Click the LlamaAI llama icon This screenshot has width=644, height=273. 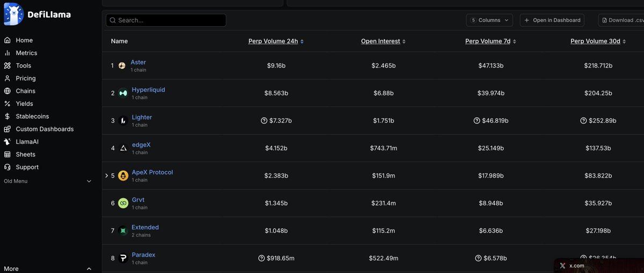click(7, 142)
